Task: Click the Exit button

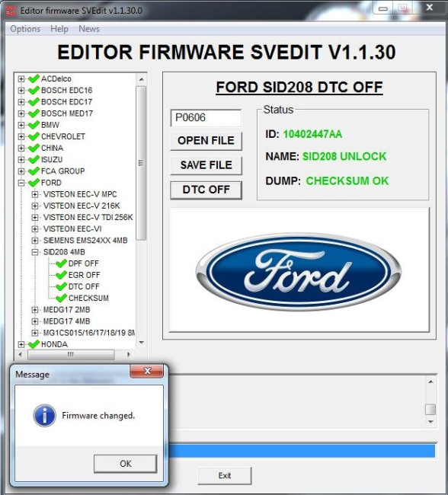Action: 225,475
